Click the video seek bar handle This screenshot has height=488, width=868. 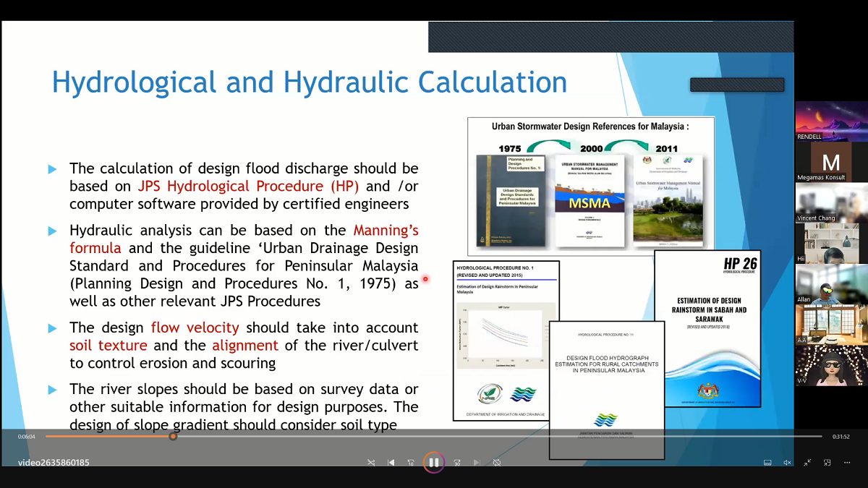(173, 436)
